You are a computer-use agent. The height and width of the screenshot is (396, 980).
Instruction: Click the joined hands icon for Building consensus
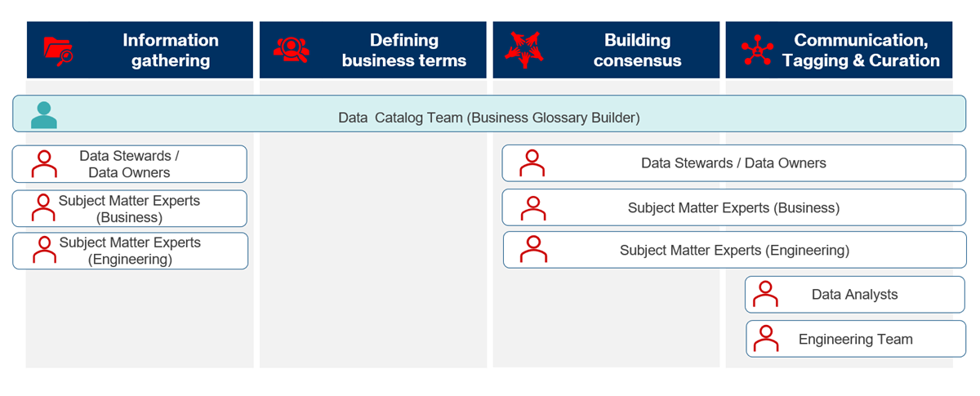523,49
